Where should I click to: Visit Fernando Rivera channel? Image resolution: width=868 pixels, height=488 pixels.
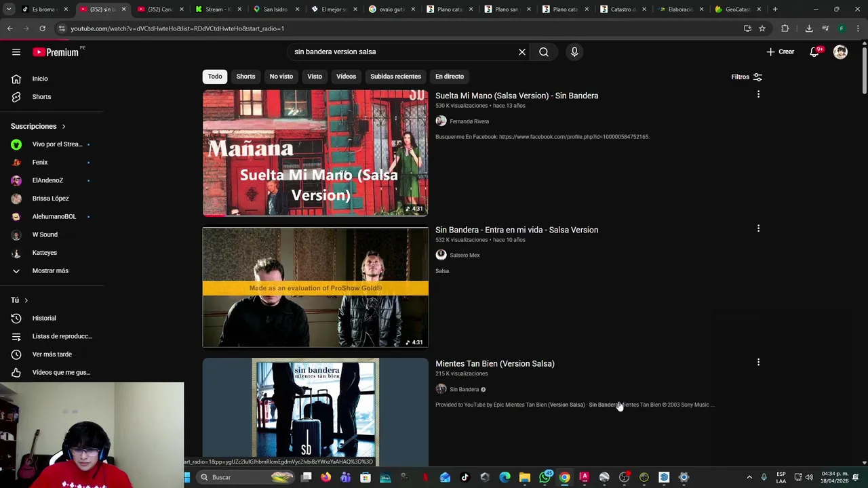[x=469, y=121]
